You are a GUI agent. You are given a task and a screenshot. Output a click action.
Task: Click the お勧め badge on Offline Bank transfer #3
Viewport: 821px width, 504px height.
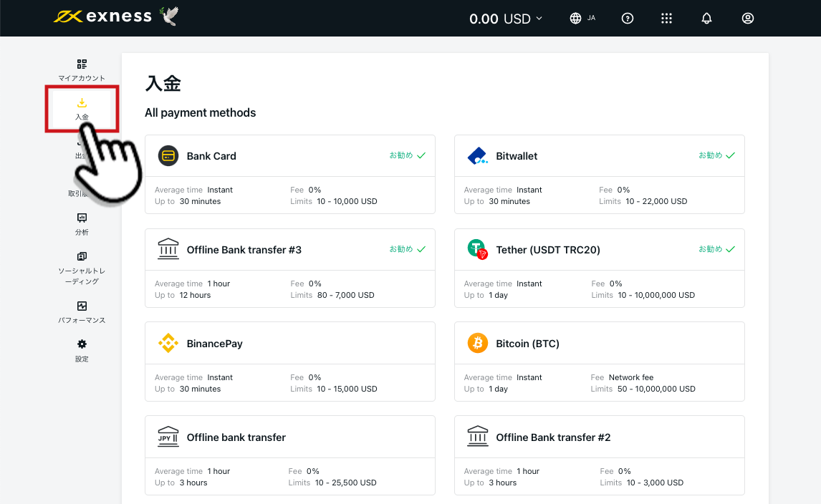coord(408,249)
